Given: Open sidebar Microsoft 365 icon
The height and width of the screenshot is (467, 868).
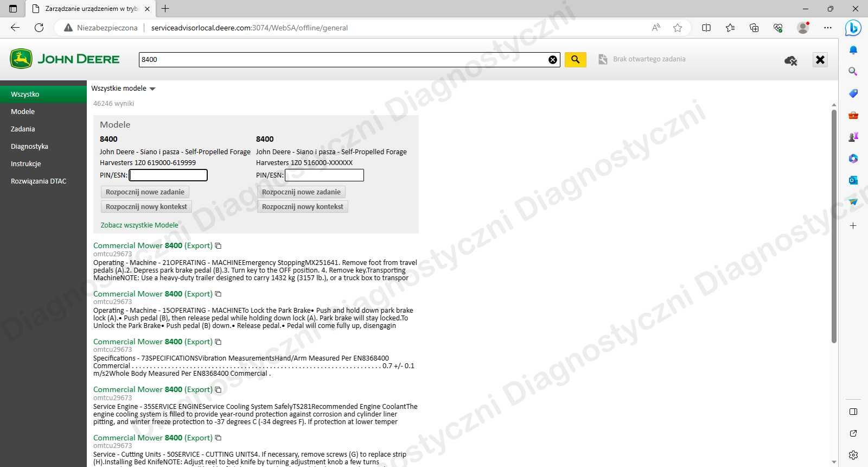Looking at the screenshot, I should 853,159.
